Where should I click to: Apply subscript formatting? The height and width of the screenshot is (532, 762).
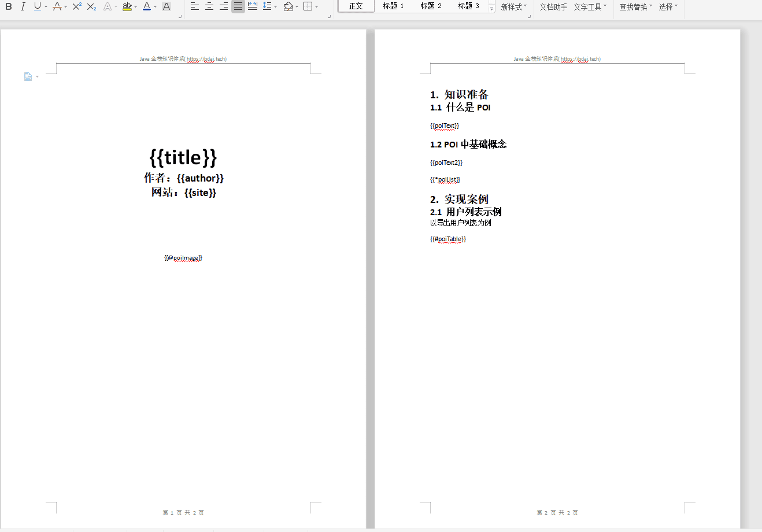(x=92, y=7)
